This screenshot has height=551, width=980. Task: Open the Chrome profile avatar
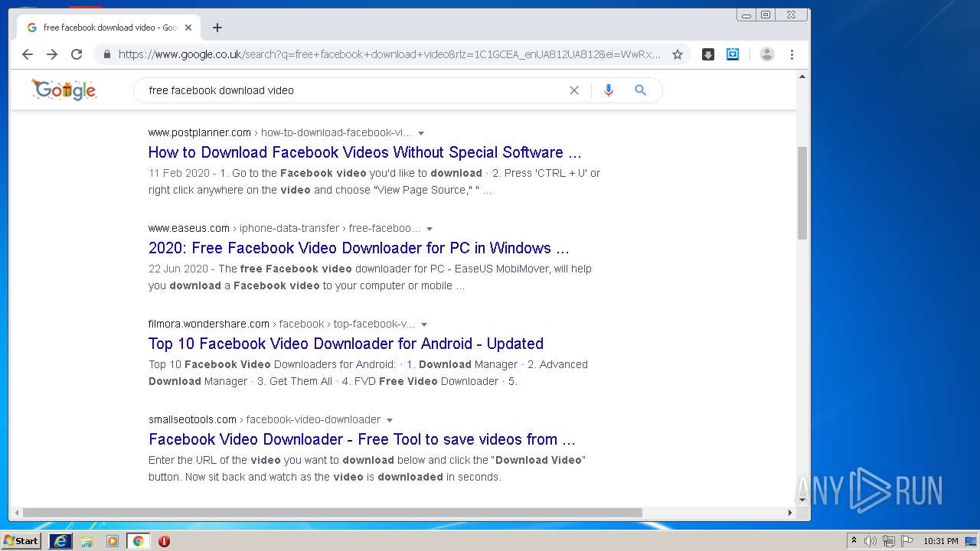pyautogui.click(x=767, y=54)
